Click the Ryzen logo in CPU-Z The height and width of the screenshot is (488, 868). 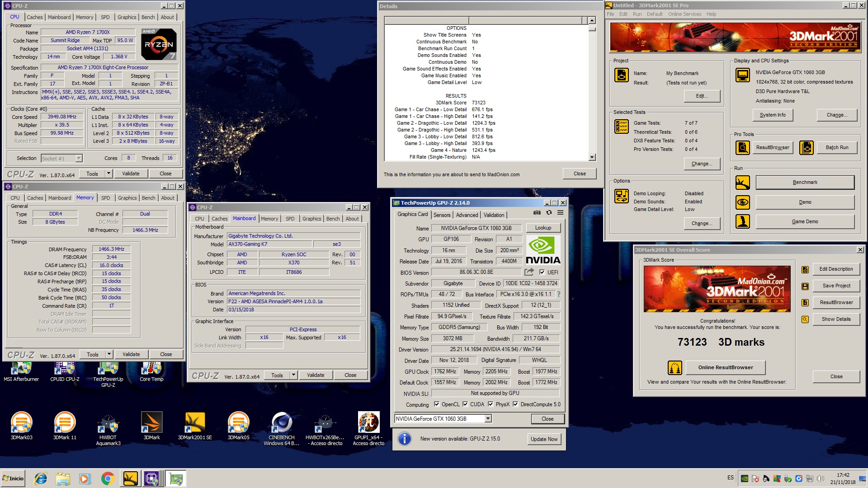[x=159, y=44]
